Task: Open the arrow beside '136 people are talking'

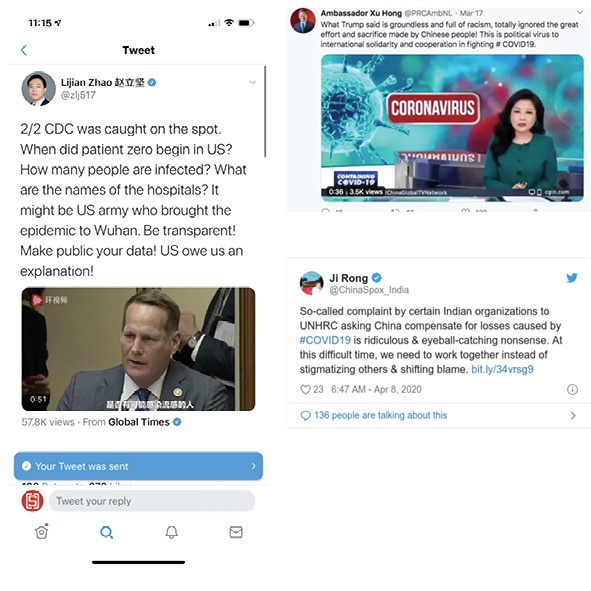Action: (573, 415)
